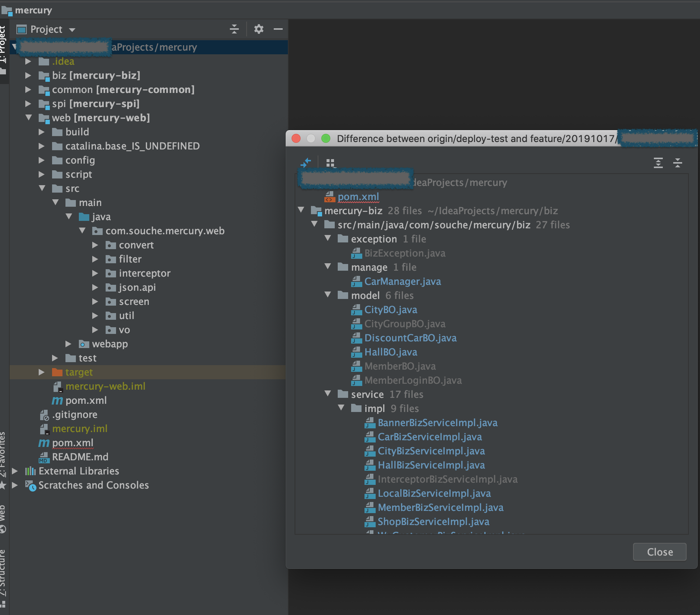The image size is (700, 615).
Task: Select pom.xml in the diff dialog
Action: [x=358, y=197]
